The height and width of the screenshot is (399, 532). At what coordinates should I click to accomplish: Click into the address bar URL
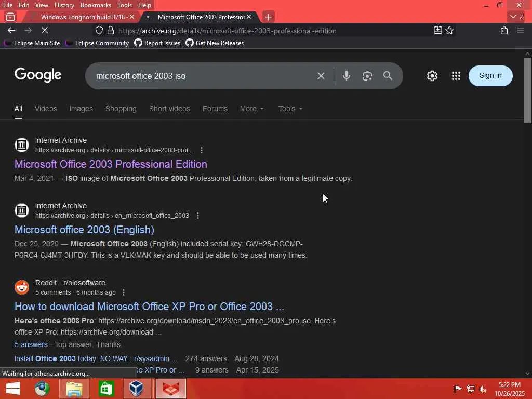[228, 31]
